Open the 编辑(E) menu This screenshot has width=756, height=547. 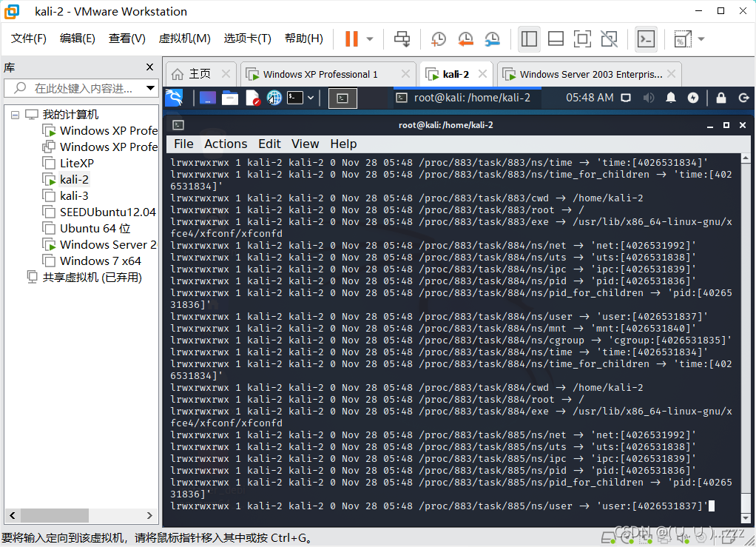77,38
